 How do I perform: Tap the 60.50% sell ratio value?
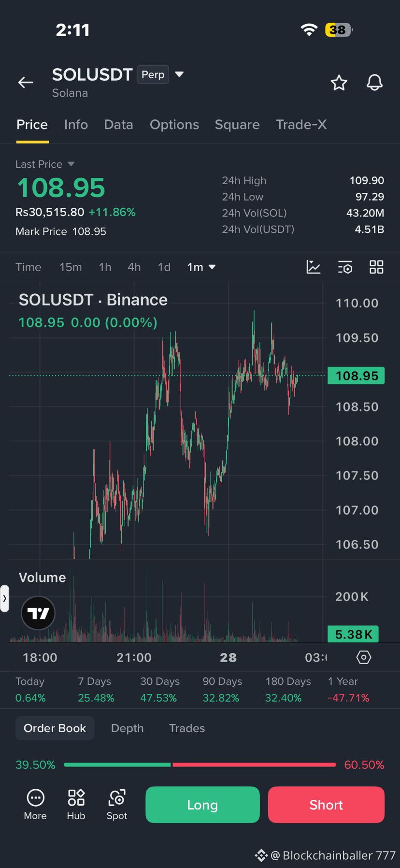tap(364, 765)
